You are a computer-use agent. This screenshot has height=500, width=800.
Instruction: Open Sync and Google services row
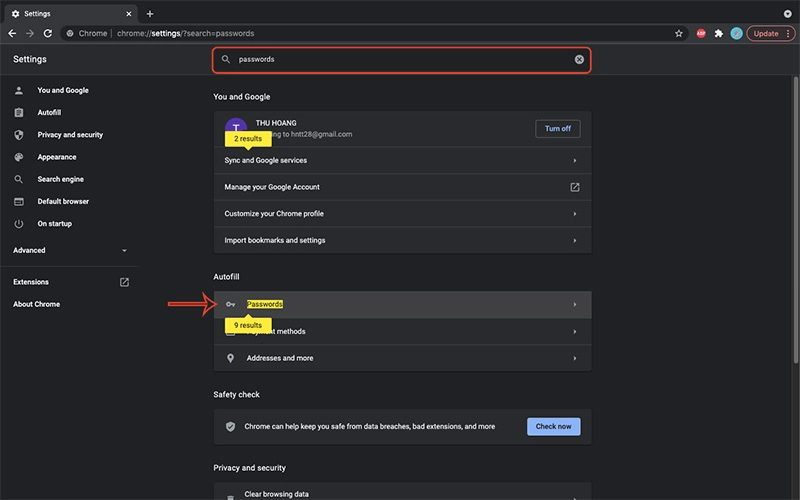coord(403,160)
